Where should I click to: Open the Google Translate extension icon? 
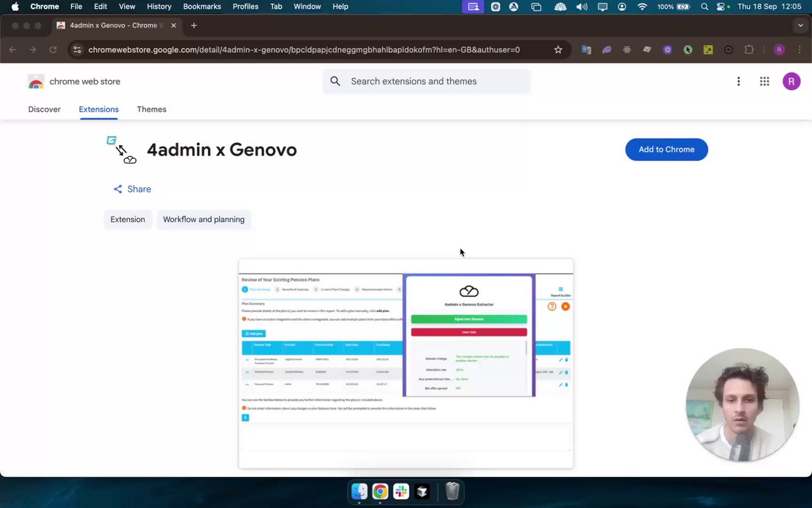pyautogui.click(x=586, y=50)
